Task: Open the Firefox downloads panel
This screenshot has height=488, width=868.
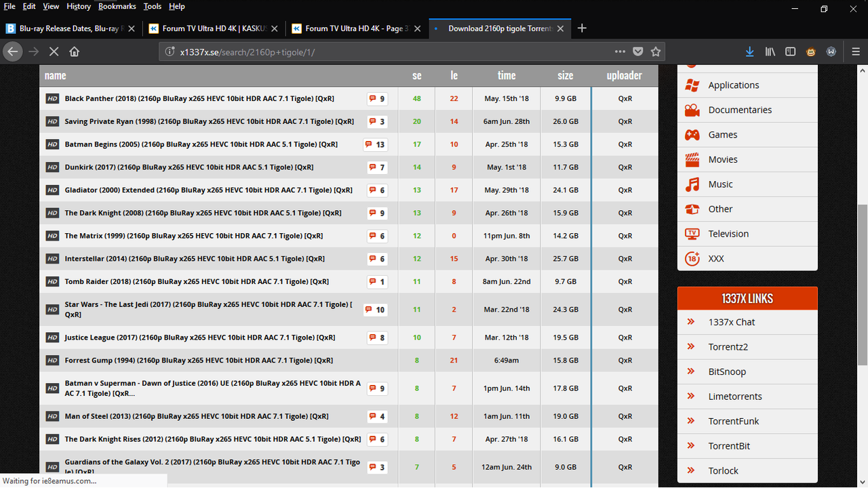Action: click(749, 52)
